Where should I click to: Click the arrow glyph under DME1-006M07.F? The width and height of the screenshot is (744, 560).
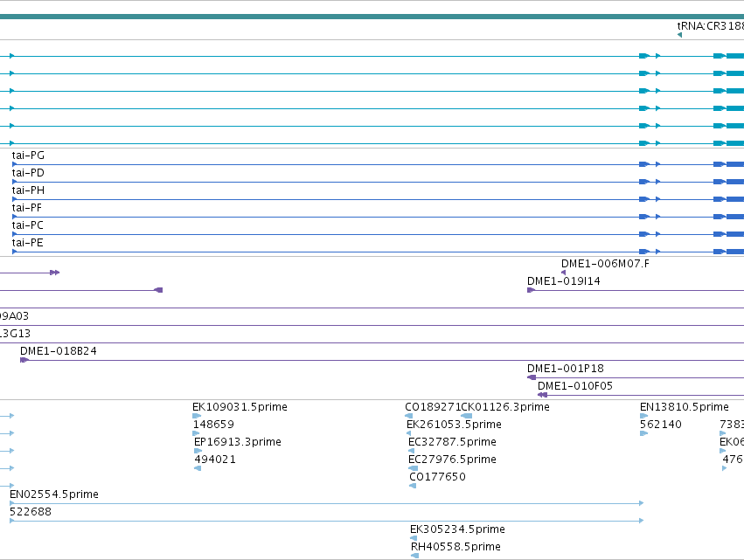[563, 273]
